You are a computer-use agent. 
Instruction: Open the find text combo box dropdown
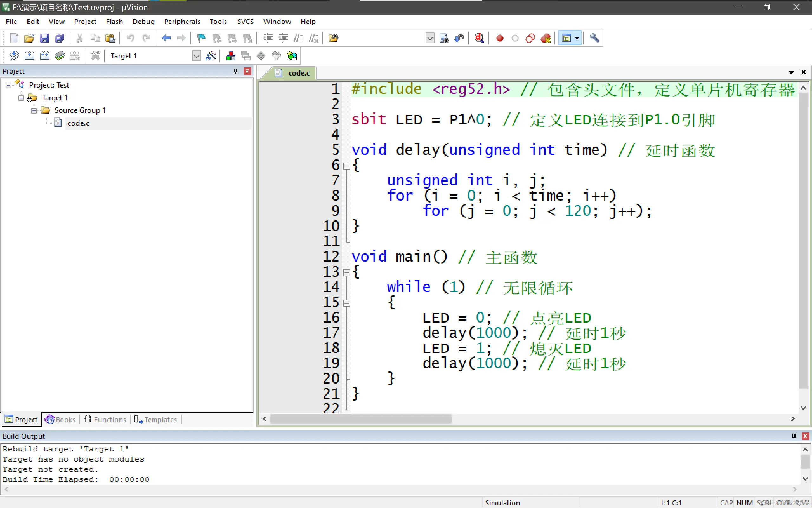pos(430,38)
